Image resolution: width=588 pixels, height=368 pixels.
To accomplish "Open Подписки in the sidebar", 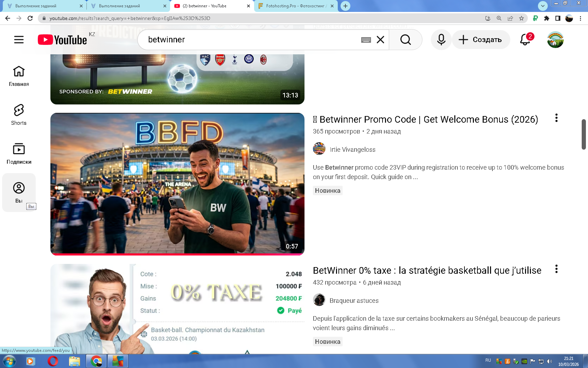I will point(19,154).
